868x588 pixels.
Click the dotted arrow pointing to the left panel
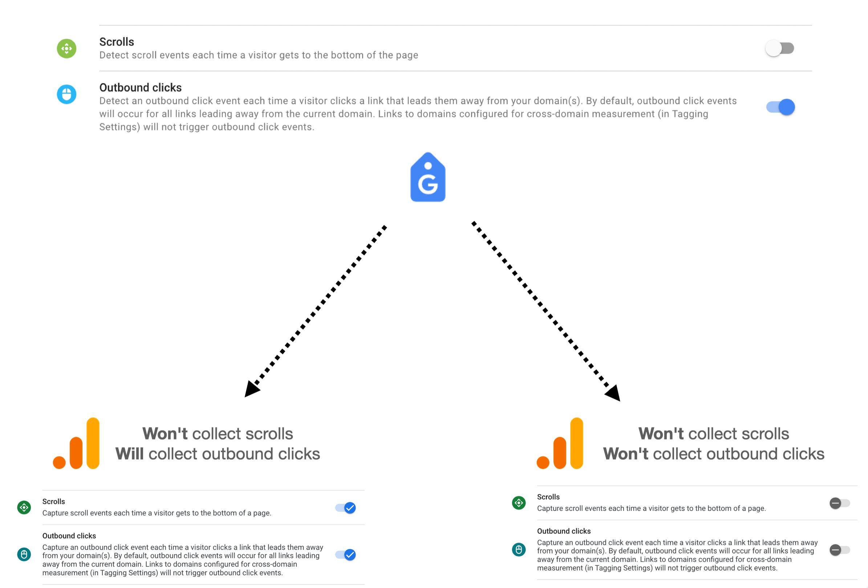(x=316, y=311)
